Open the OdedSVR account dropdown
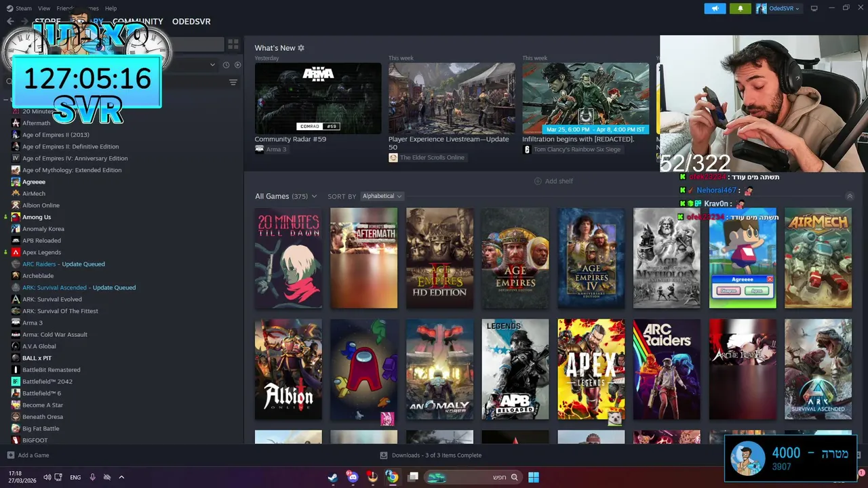Screen dimensions: 868x488 778,8
